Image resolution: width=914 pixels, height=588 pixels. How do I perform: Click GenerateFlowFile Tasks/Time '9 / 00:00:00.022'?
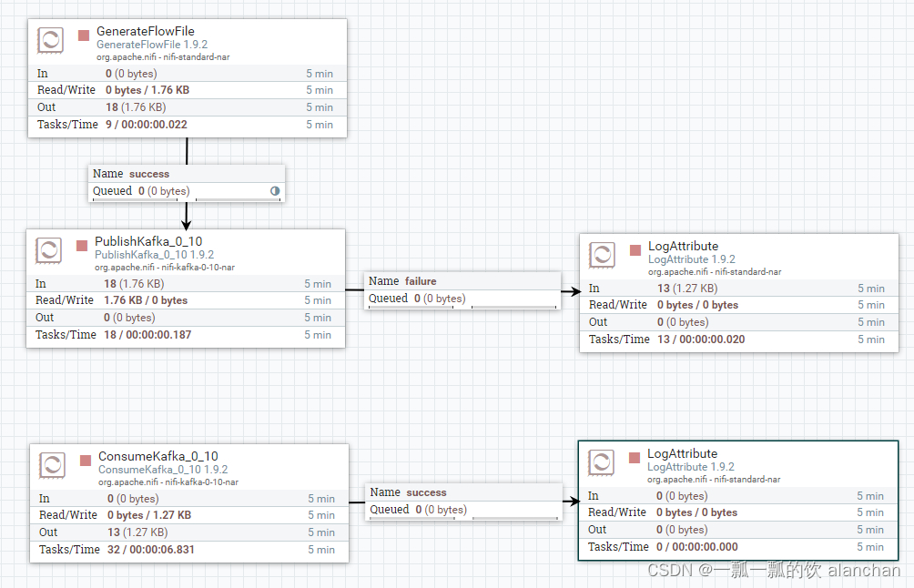147,125
